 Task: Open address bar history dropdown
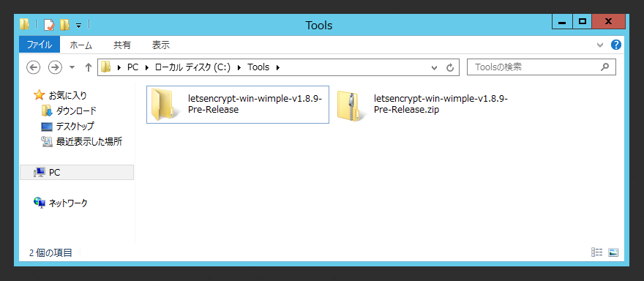pyautogui.click(x=434, y=68)
